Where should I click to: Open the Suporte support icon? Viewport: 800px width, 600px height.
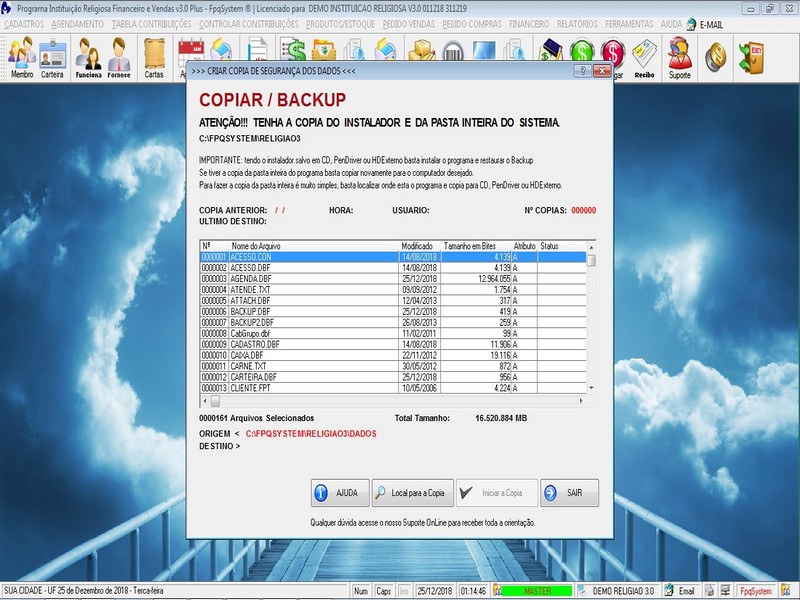point(680,58)
